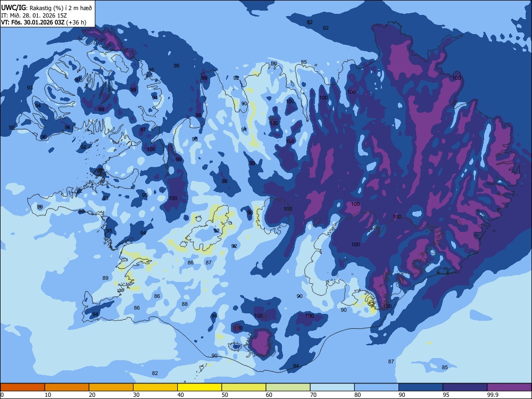Viewport: 532px width, 399px height.
Task: Pick the amber 20–30 legend swatch
Action: tap(111, 387)
